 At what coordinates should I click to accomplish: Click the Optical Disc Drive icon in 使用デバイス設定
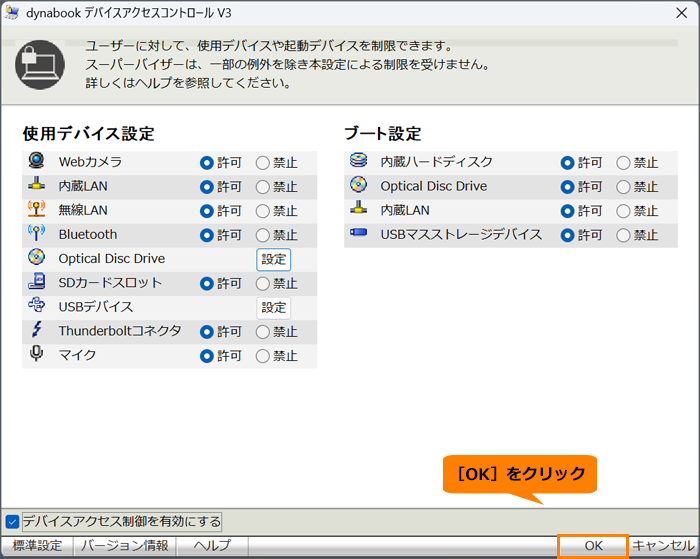coord(36,257)
